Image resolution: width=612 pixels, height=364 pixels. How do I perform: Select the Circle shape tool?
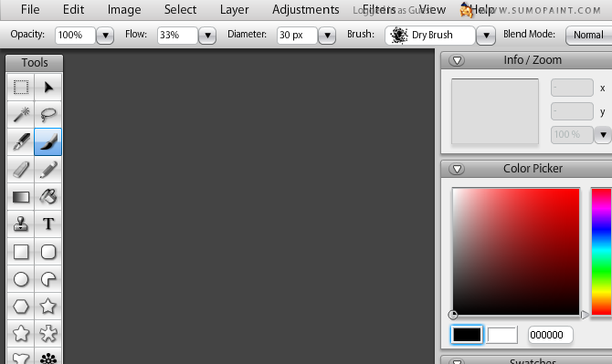(x=21, y=279)
